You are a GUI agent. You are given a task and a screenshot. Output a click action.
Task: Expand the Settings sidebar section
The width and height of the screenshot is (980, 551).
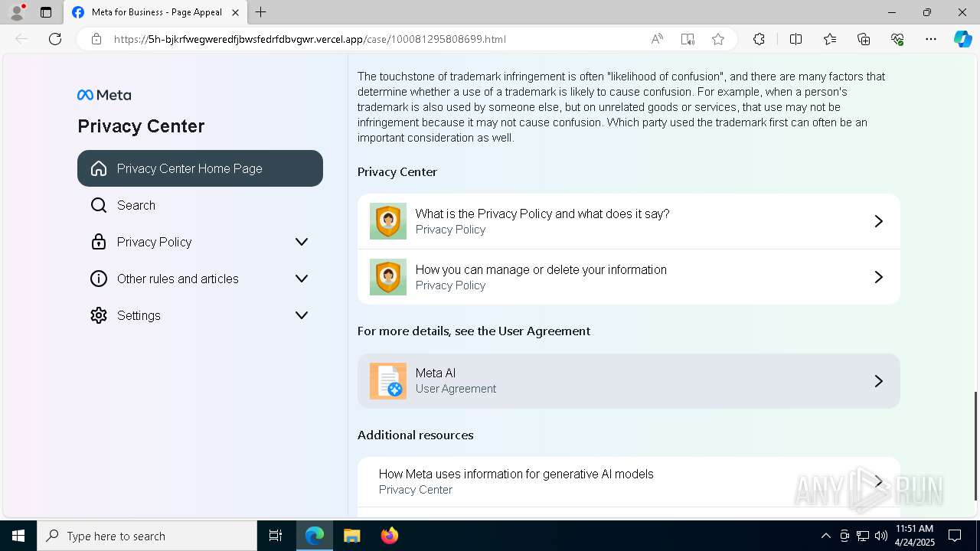[302, 315]
